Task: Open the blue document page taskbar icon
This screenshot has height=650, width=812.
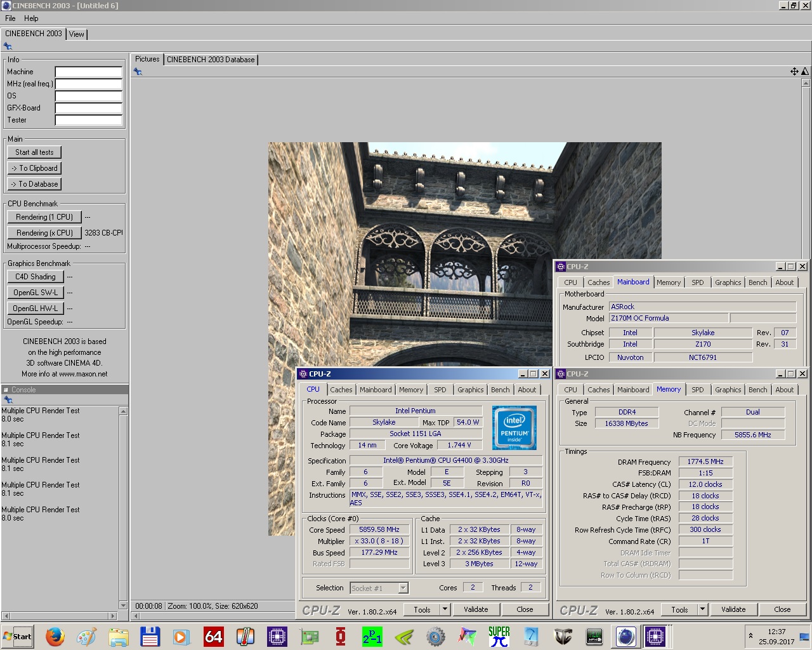Action: pyautogui.click(x=531, y=636)
